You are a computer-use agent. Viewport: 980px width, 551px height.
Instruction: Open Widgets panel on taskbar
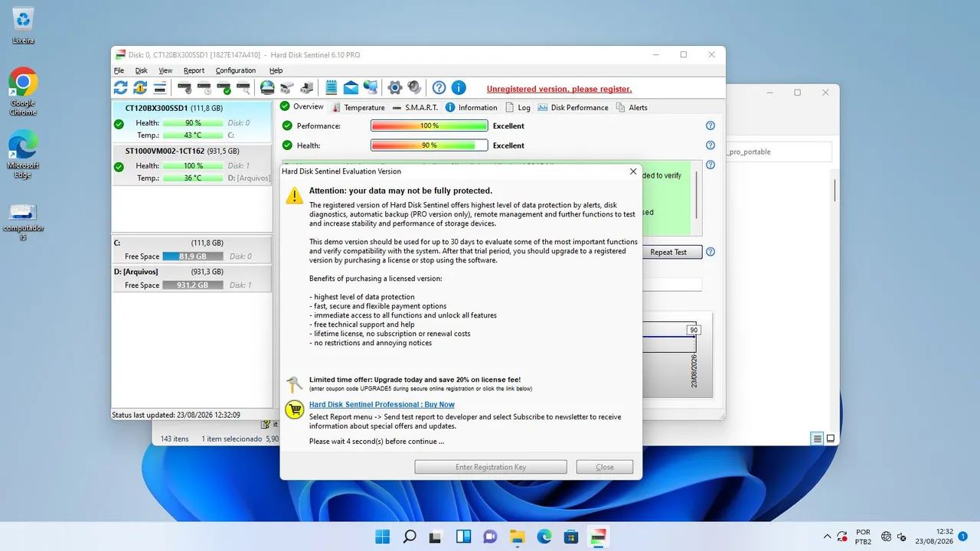pos(463,536)
